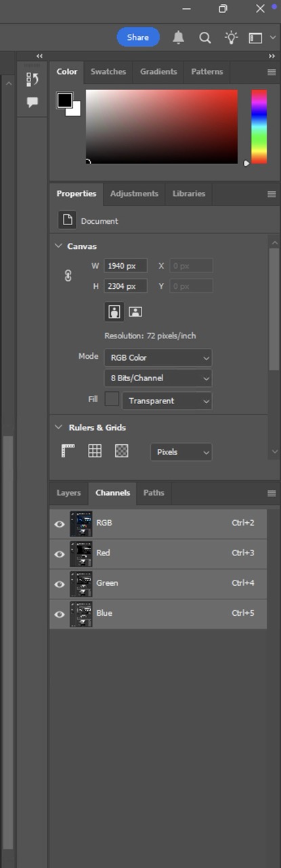Click the search magnifier icon

pyautogui.click(x=204, y=38)
